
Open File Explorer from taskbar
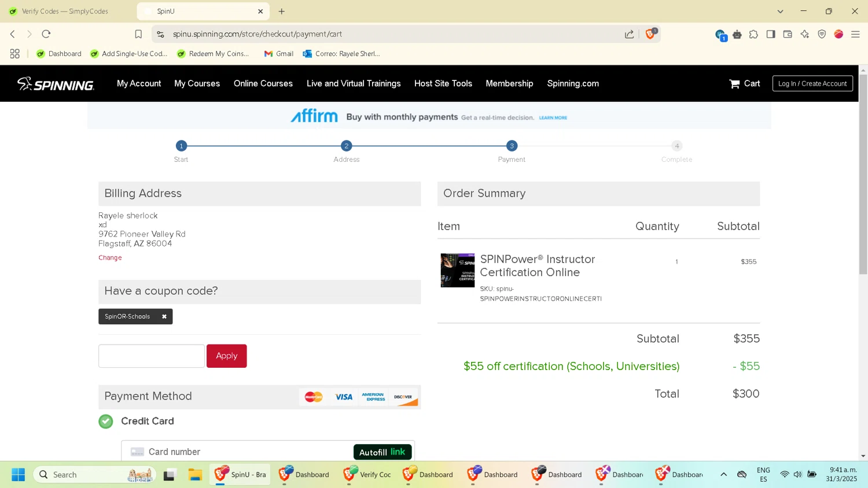pos(195,475)
